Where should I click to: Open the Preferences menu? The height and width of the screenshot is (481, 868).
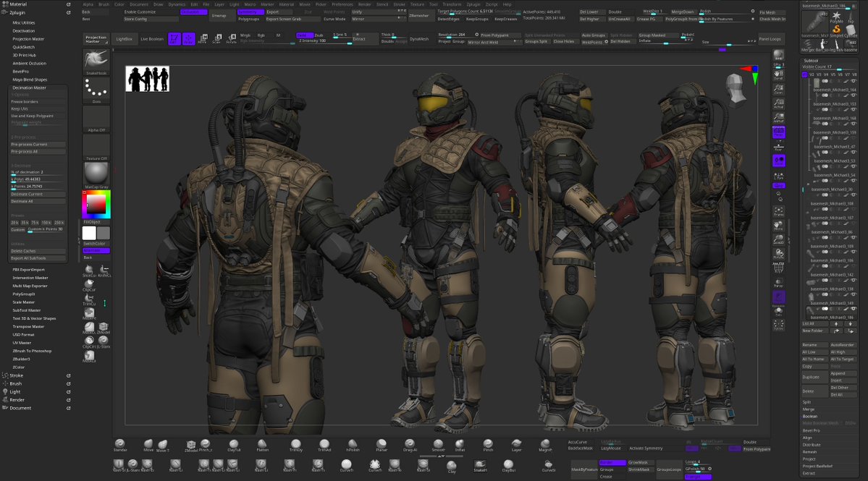(342, 4)
